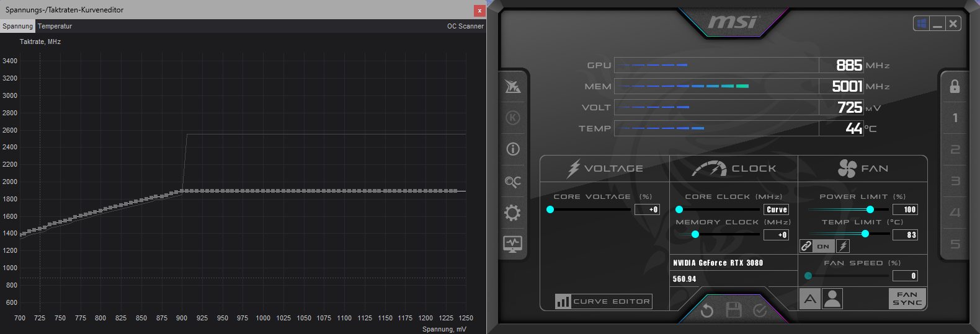Viewport: 980px width, 334px height.
Task: Click the Fan Sync button
Action: coord(907,299)
